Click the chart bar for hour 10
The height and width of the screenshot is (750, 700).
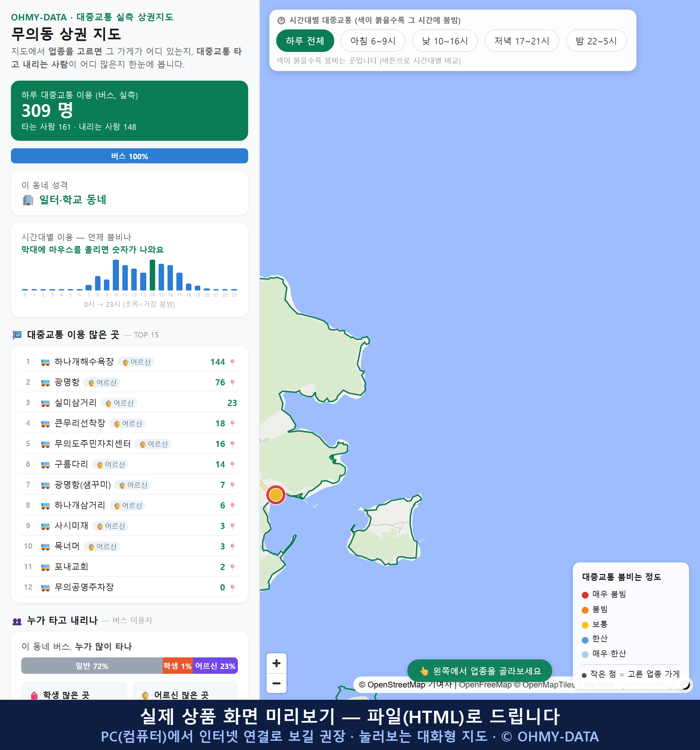[116, 275]
